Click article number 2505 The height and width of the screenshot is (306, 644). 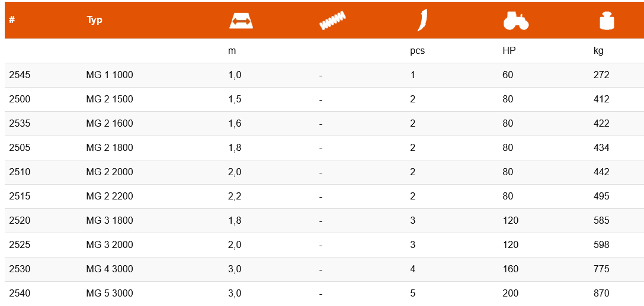click(x=20, y=148)
